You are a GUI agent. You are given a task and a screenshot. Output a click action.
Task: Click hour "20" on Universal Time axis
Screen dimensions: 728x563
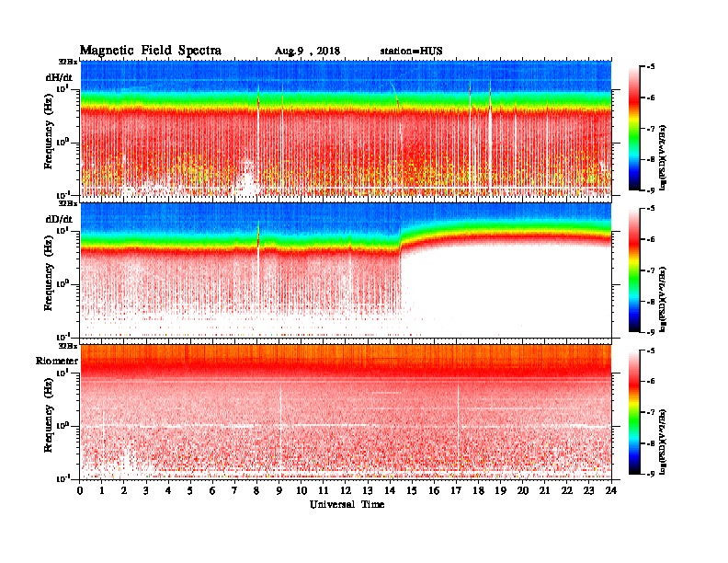pyautogui.click(x=523, y=490)
